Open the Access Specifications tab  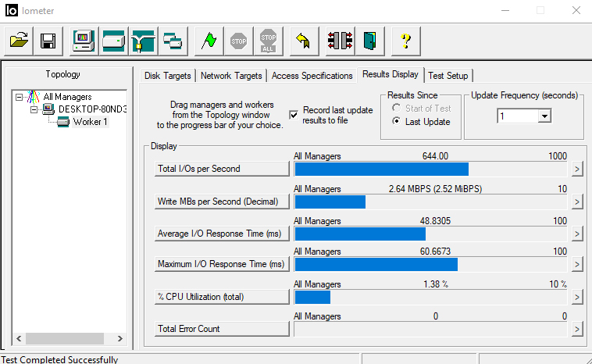tap(312, 76)
